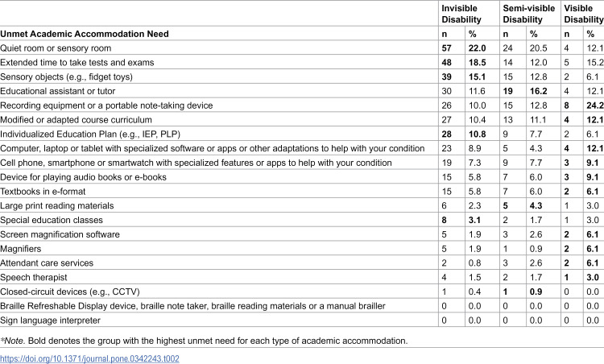Select Screen magnification software row label
Image resolution: width=604 pixels, height=364 pixels.
click(x=60, y=234)
